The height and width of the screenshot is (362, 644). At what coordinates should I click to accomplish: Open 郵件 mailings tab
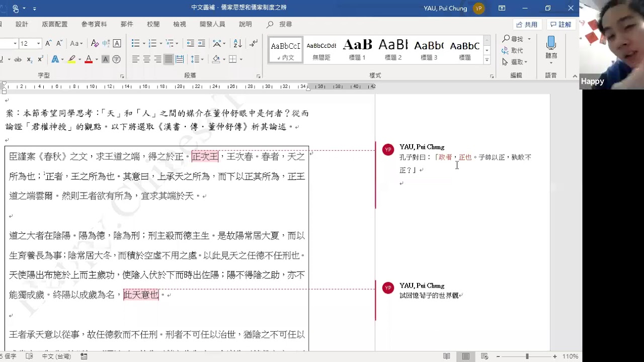(127, 24)
